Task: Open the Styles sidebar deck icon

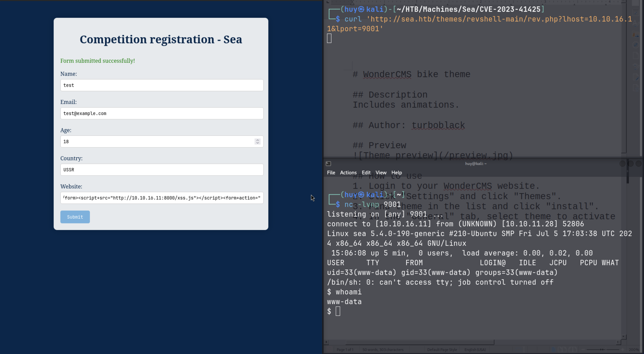Action: [636, 23]
